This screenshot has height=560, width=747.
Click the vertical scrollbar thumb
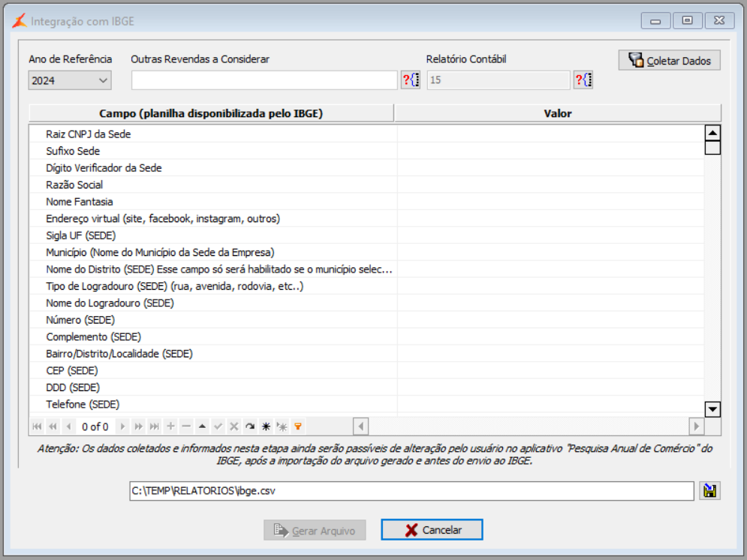click(x=712, y=148)
